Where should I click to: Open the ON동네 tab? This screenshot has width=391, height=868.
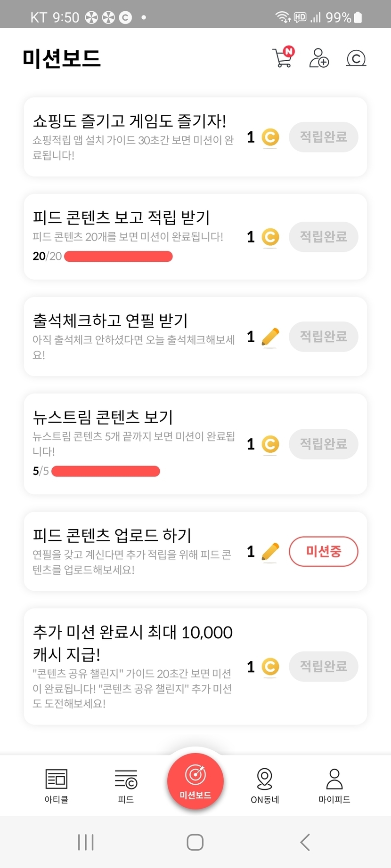pos(265,786)
